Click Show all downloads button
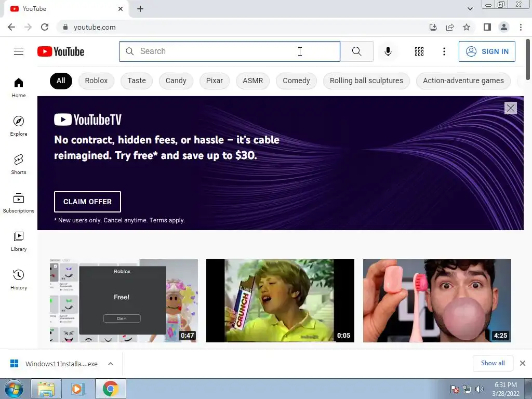532x399 pixels. [x=493, y=363]
